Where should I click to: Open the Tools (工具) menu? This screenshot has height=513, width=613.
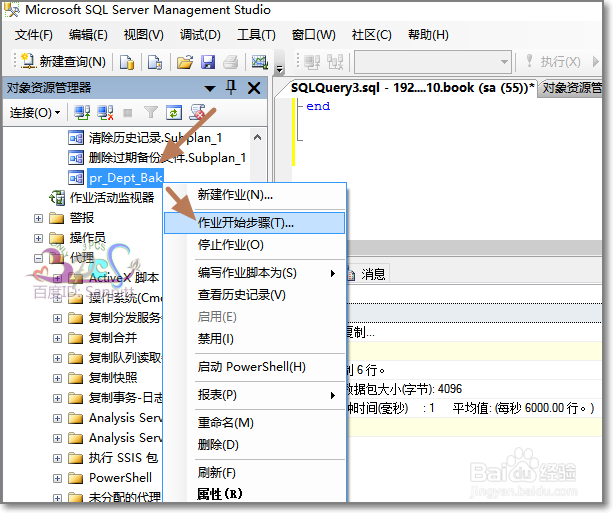(x=256, y=35)
